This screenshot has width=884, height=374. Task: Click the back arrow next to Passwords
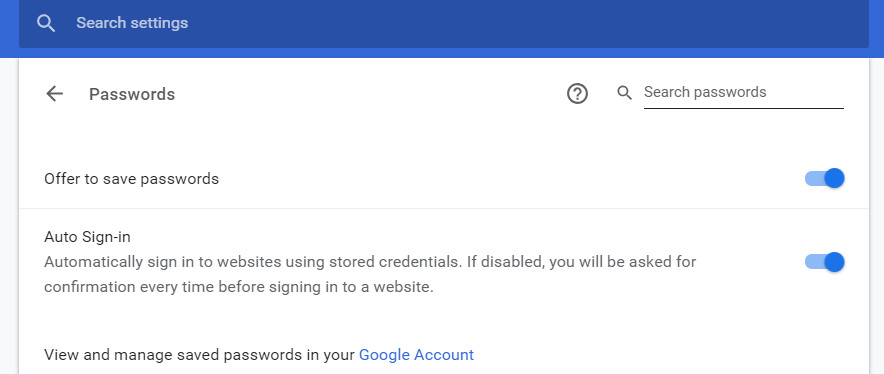pos(55,94)
